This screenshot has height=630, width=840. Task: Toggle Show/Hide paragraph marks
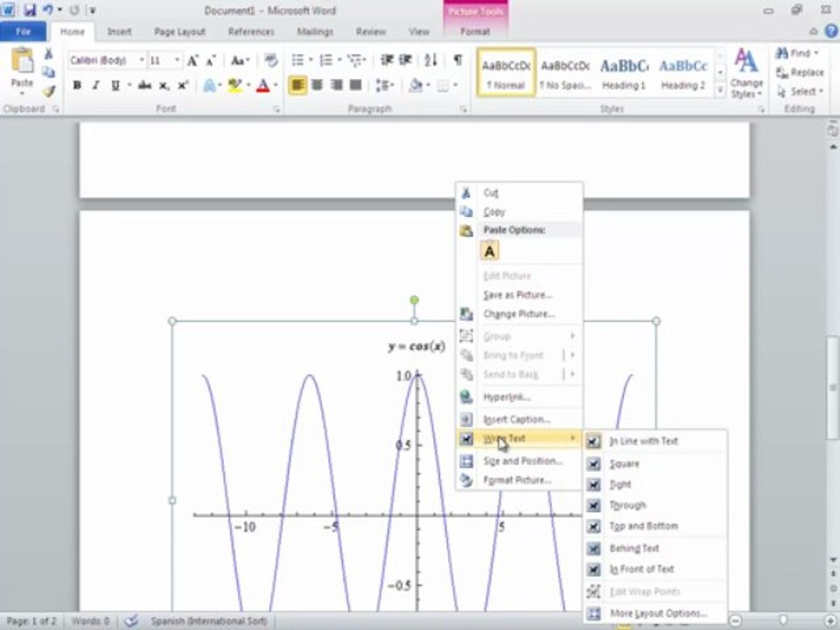point(458,60)
